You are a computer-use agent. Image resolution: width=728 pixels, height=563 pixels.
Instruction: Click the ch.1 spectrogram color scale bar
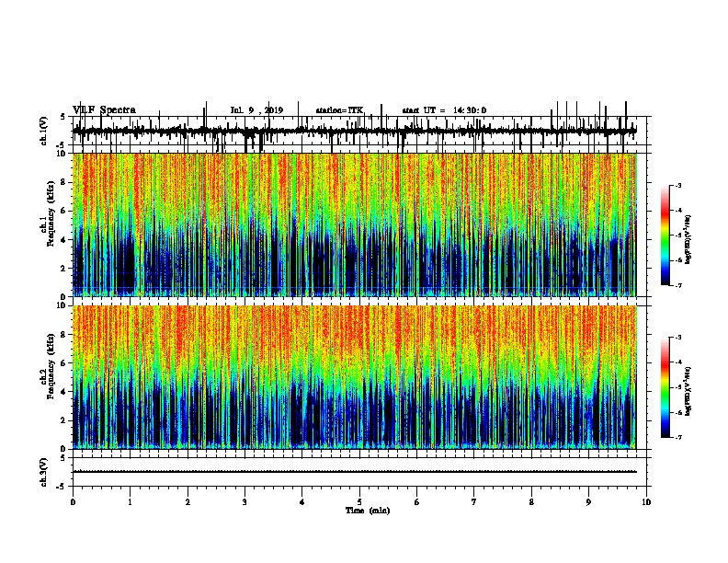click(x=665, y=236)
